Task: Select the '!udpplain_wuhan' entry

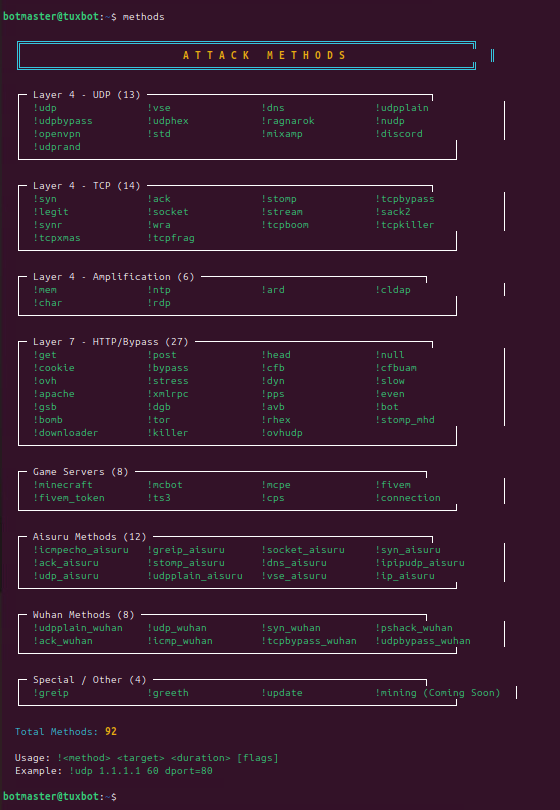Action: 78,628
